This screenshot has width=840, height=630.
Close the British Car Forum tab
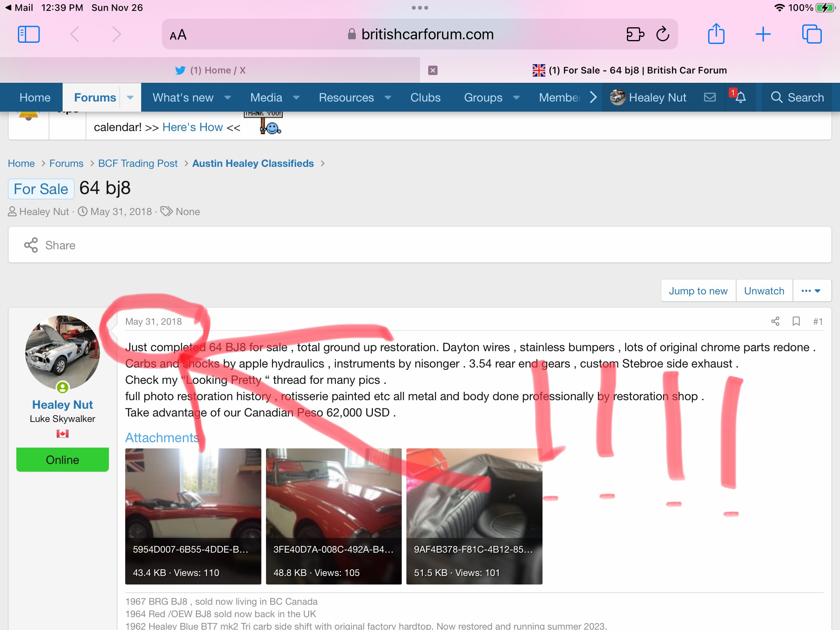pos(432,70)
